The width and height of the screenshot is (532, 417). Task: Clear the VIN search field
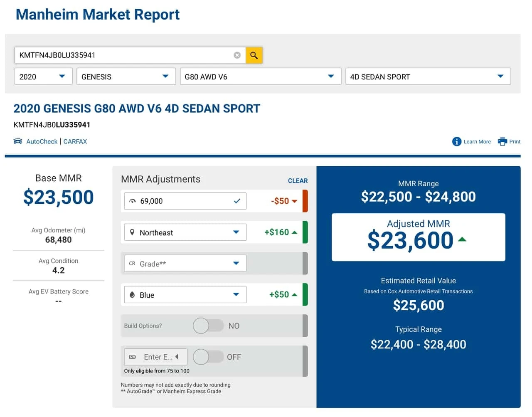(x=237, y=55)
